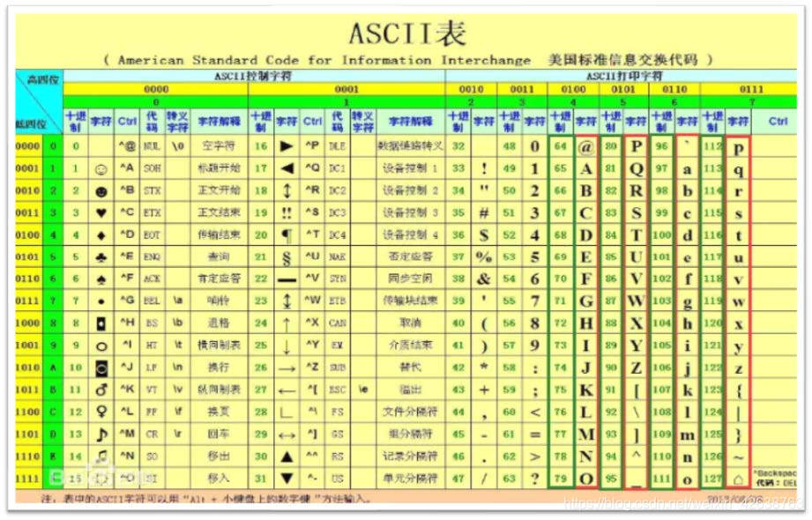Click the "ASCII表" title text

point(407,34)
